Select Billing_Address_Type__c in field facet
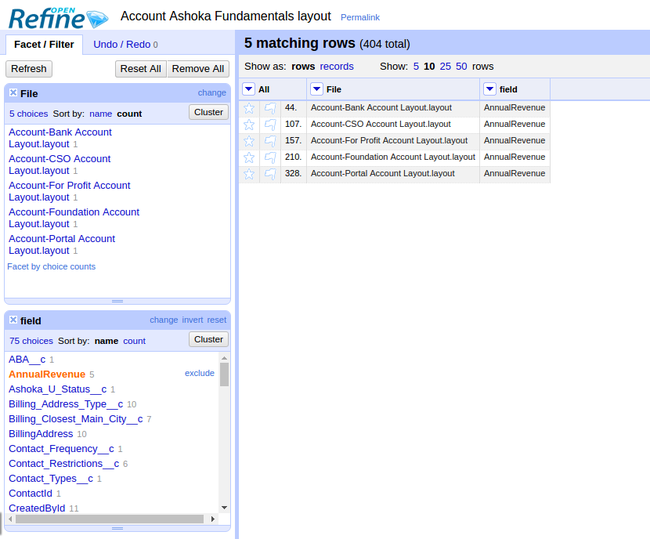Viewport: 650px width, 539px height. pos(65,404)
